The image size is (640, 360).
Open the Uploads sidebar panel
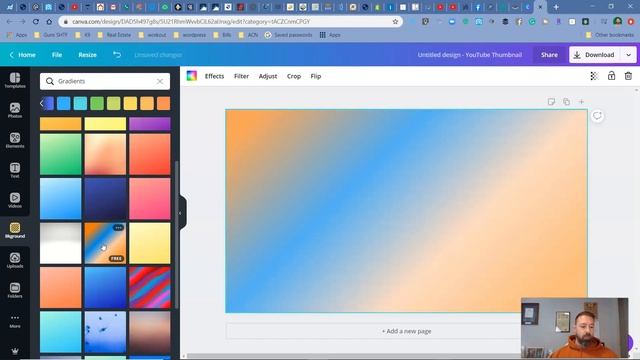click(x=15, y=260)
